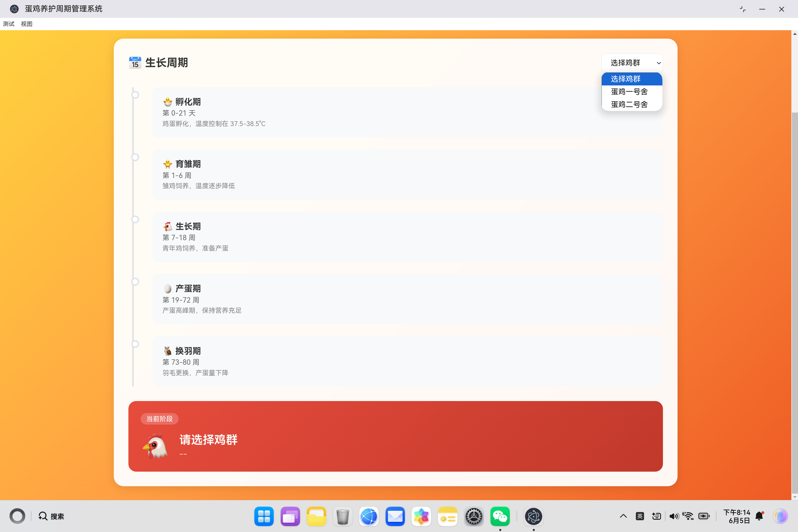Open the purple multitasking windows app
798x532 pixels.
tap(290, 516)
